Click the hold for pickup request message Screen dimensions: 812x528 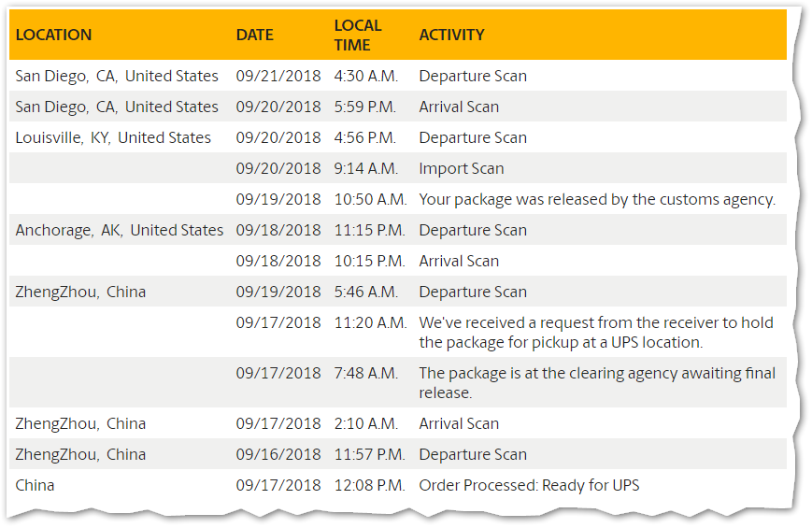pyautogui.click(x=596, y=332)
